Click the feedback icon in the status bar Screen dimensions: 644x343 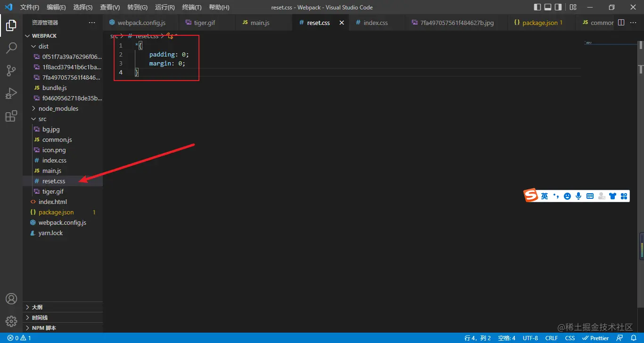tap(619, 338)
